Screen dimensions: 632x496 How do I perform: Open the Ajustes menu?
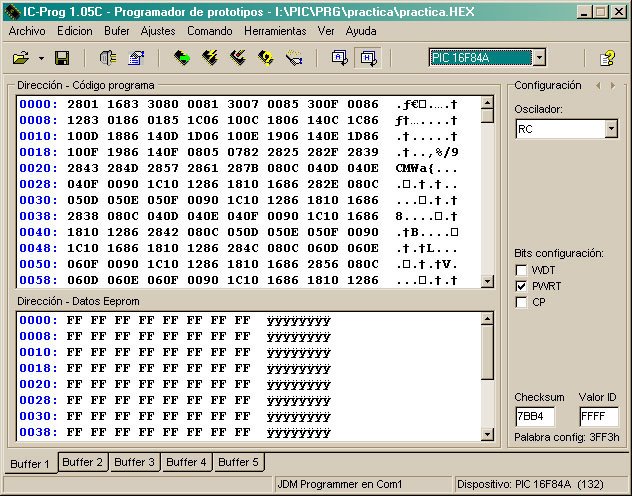tap(158, 31)
